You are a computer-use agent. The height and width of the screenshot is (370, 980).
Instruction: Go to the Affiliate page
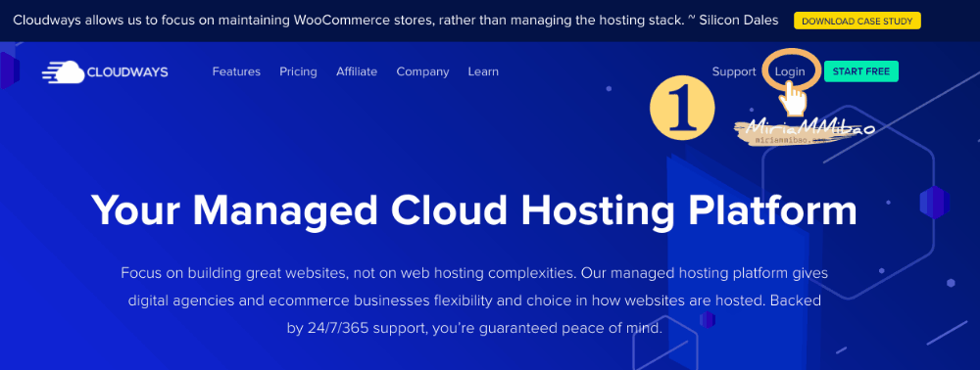point(357,71)
